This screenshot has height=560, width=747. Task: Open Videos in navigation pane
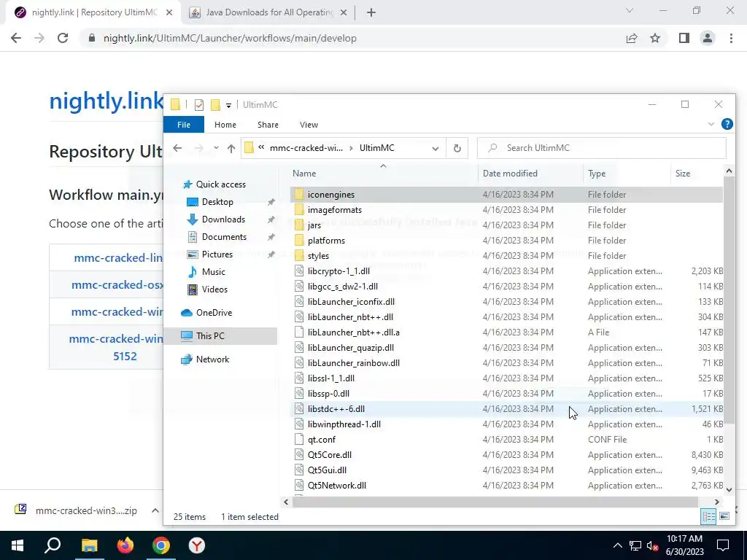tap(214, 289)
